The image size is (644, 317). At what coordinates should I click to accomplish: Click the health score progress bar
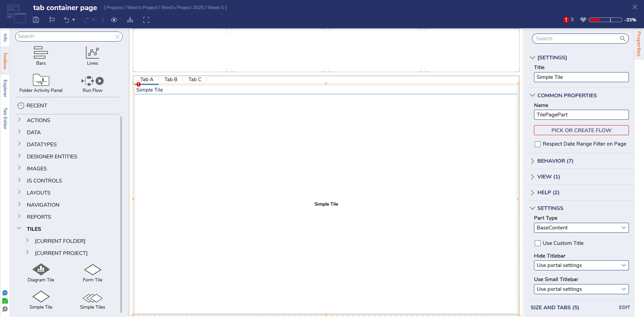click(x=605, y=20)
